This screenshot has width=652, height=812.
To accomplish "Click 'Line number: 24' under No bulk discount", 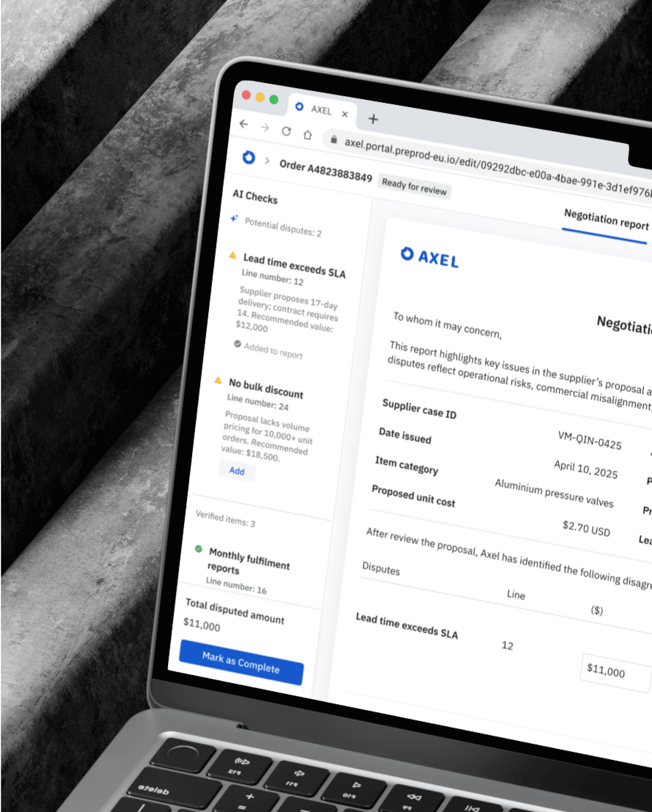I will point(258,403).
